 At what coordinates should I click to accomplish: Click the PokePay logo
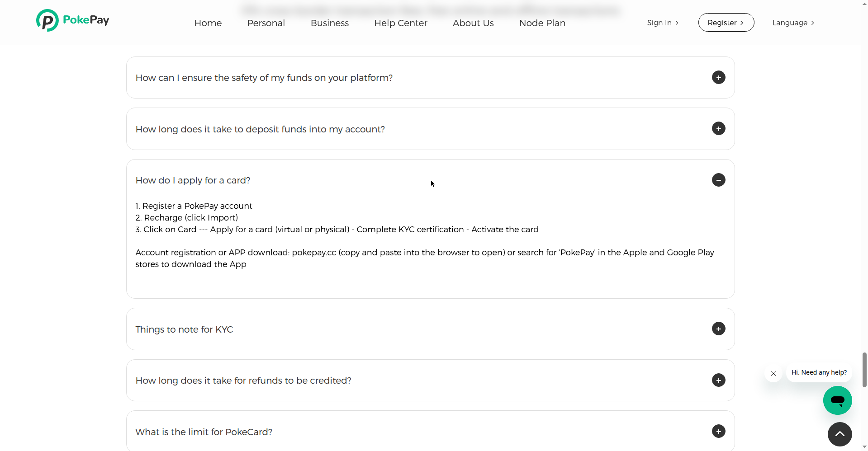pyautogui.click(x=72, y=20)
